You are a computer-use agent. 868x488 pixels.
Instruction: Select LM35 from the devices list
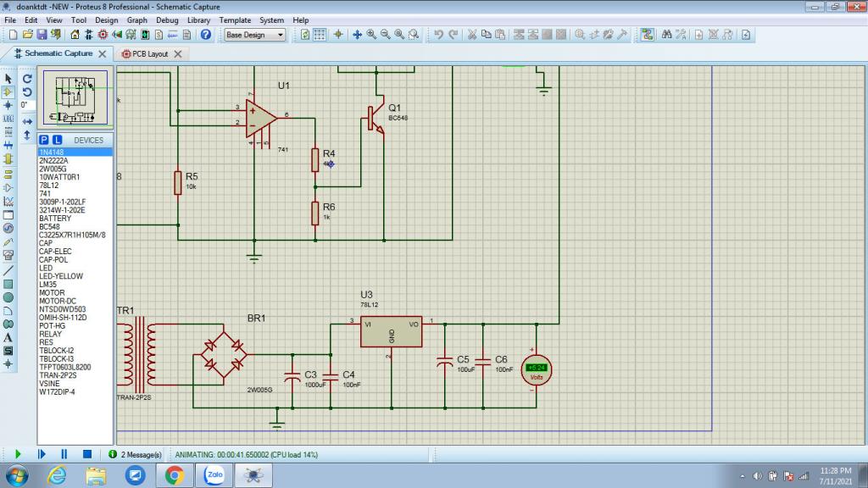tap(47, 285)
